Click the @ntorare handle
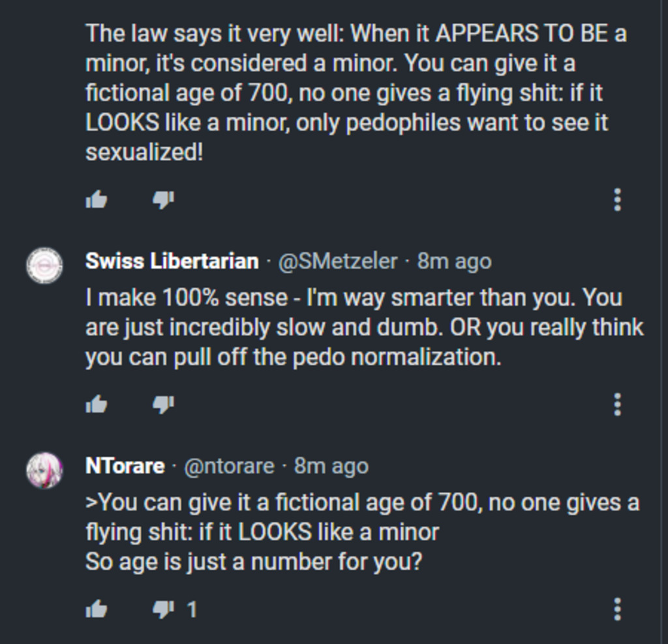668x644 pixels. pyautogui.click(x=229, y=466)
